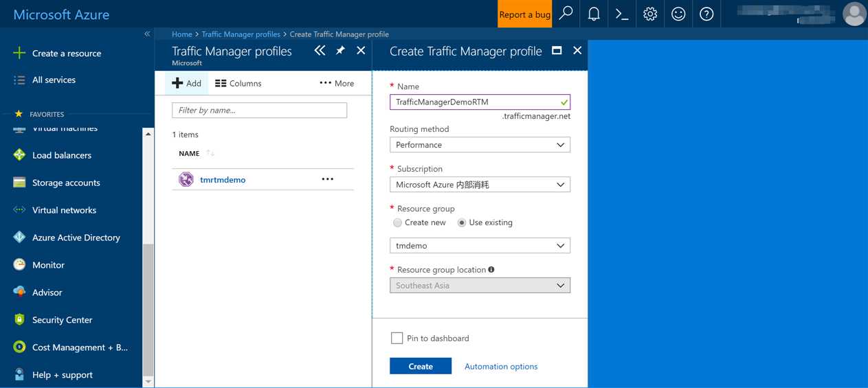Click Columns in the profiles toolbar
Image resolution: width=868 pixels, height=388 pixels.
coord(238,83)
